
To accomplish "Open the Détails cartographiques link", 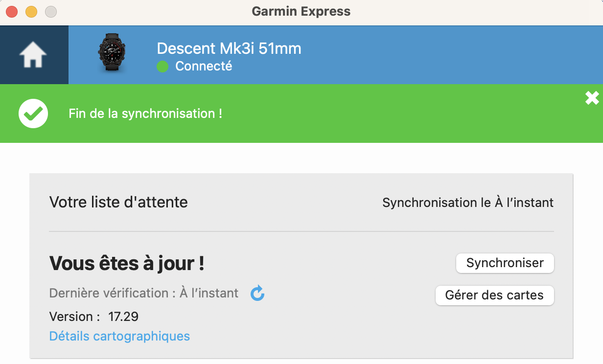I will [x=119, y=336].
